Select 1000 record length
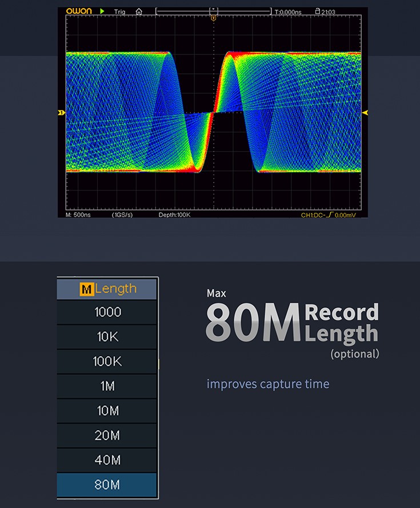Viewport: 420px width, 508px height. (x=107, y=312)
